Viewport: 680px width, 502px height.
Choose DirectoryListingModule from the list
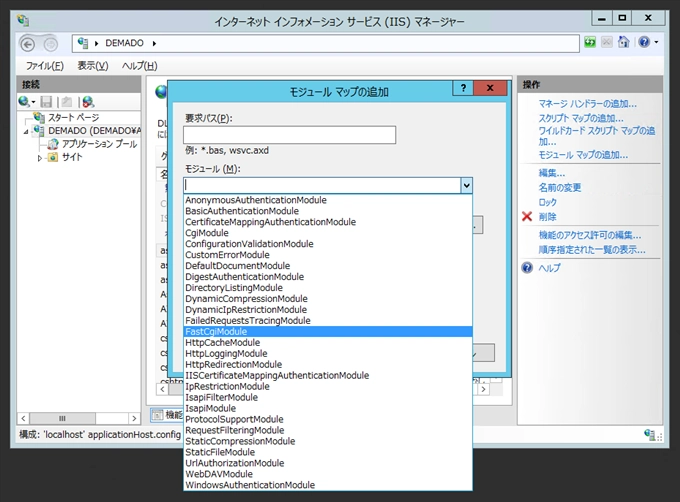(x=328, y=288)
